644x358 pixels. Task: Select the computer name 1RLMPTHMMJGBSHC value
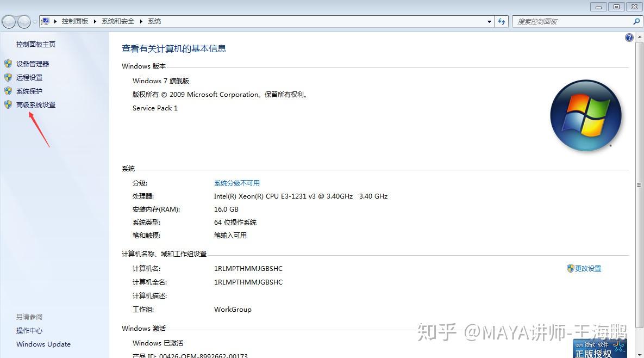248,268
